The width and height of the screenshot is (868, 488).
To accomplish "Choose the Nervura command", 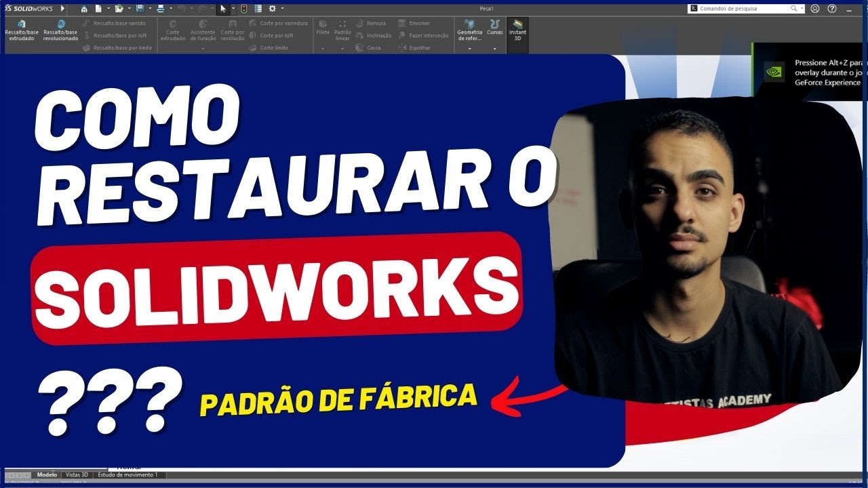I will pos(371,23).
